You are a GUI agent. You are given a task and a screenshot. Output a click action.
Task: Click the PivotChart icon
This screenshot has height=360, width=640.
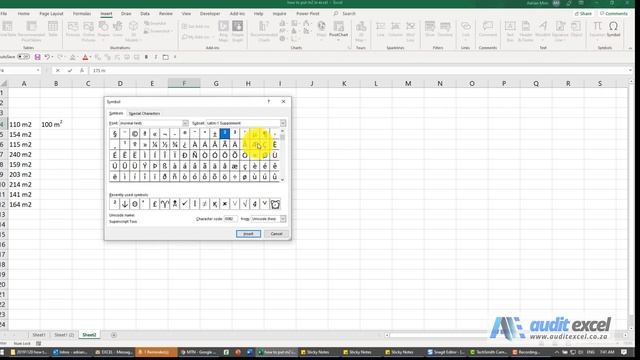click(338, 29)
